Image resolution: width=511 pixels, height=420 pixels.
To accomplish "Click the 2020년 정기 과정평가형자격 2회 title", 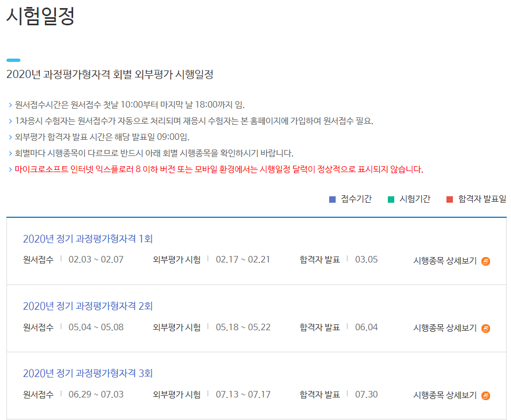I will point(88,306).
